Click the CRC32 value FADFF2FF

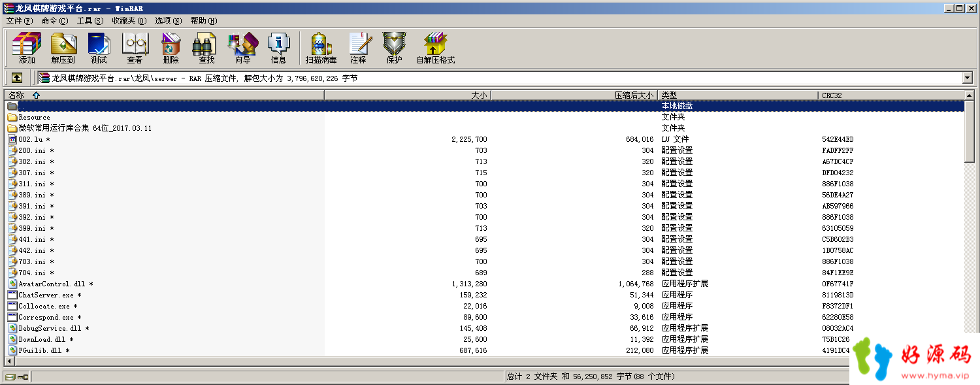(838, 150)
